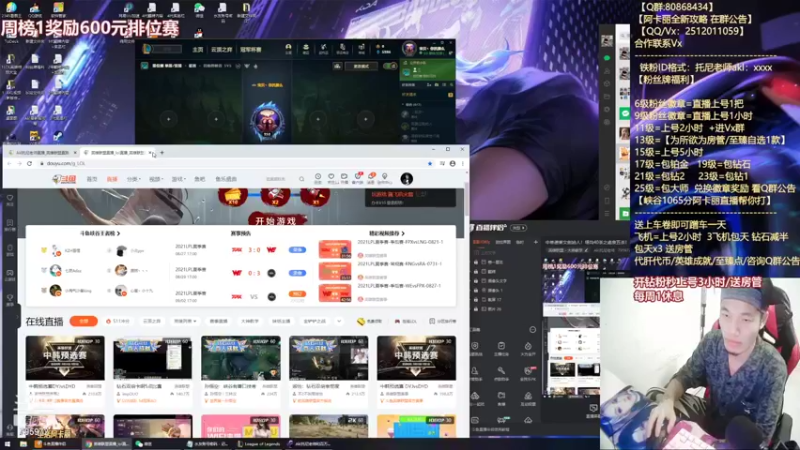Click the browser vertical scrollbar
Image resolution: width=800 pixels, height=450 pixels.
coord(466,199)
